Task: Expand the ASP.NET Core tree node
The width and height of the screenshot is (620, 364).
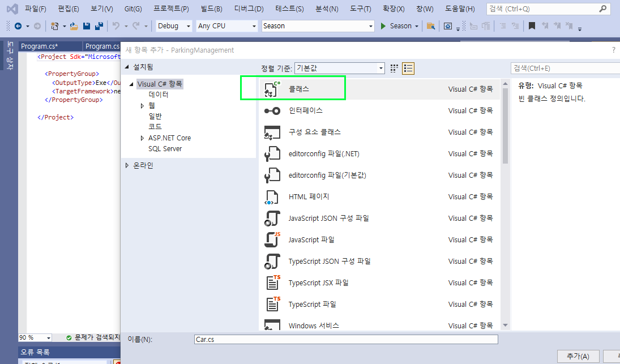Action: pos(142,138)
